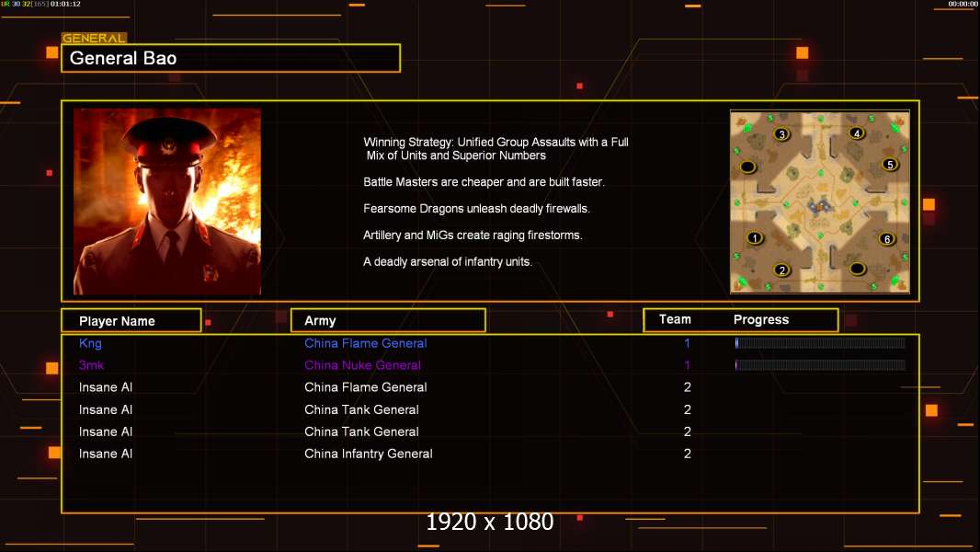Select player name 3mk
This screenshot has width=980, height=552.
click(91, 365)
